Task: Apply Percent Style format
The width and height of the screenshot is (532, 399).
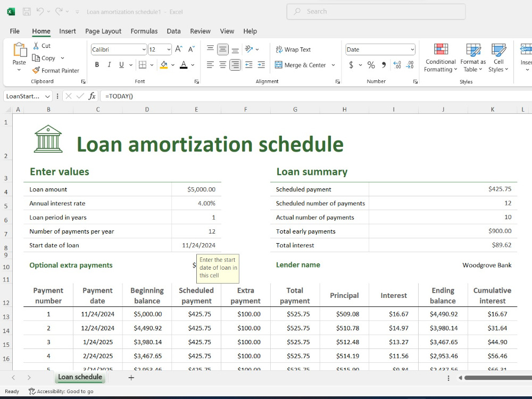Action: [371, 65]
